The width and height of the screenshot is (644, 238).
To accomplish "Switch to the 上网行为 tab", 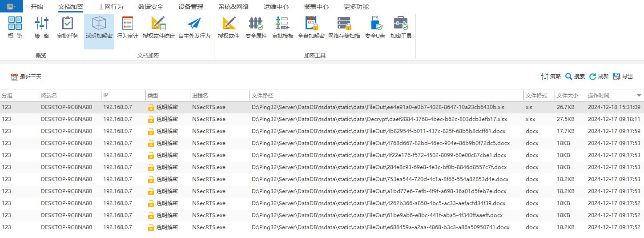I will [111, 7].
